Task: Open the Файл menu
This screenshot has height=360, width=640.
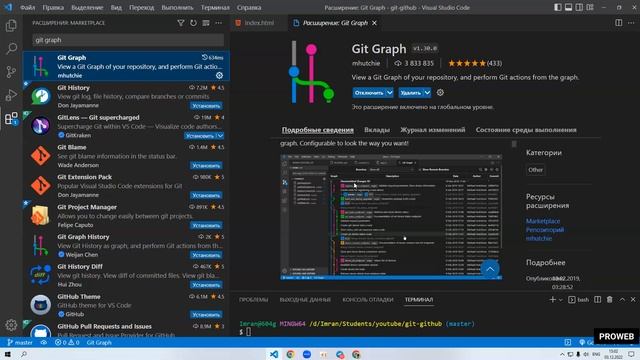Action: point(27,7)
